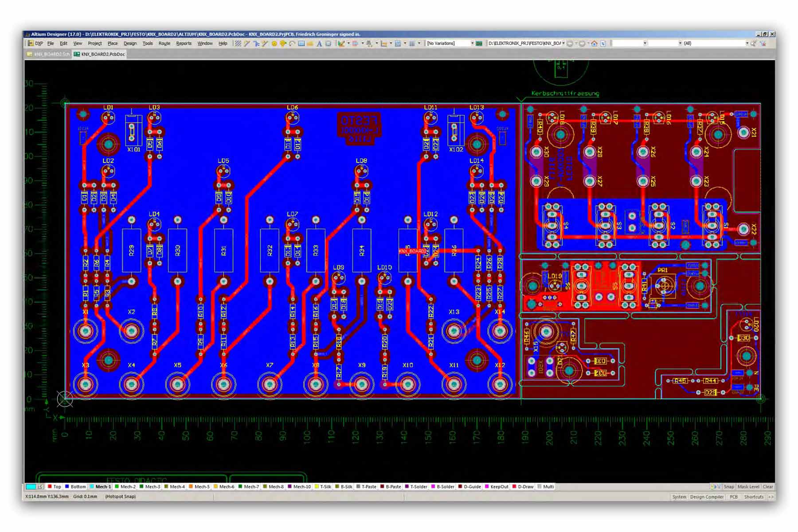Click the Place Pad icon in toolbar
Screen dimensions: 798x532
pyautogui.click(x=274, y=43)
